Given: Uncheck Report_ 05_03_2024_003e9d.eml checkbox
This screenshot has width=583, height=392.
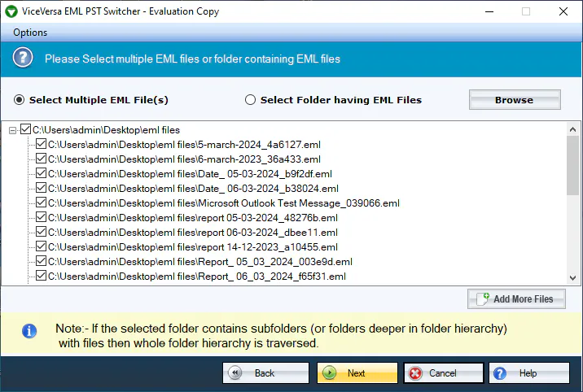Looking at the screenshot, I should [41, 261].
